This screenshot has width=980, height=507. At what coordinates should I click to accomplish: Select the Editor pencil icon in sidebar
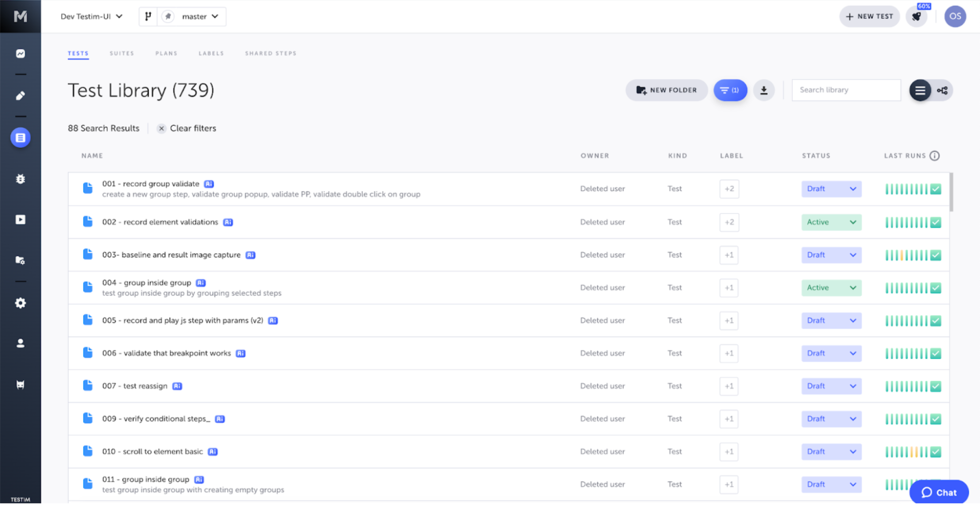tap(20, 96)
